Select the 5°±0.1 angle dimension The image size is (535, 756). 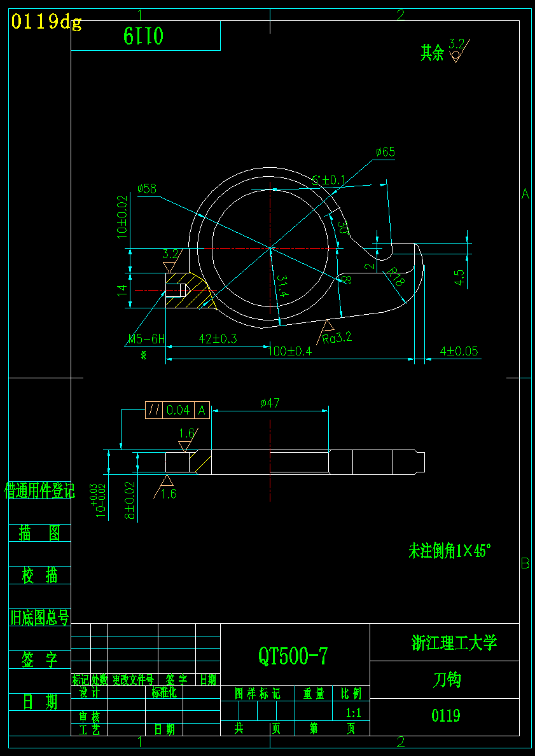[x=328, y=181]
